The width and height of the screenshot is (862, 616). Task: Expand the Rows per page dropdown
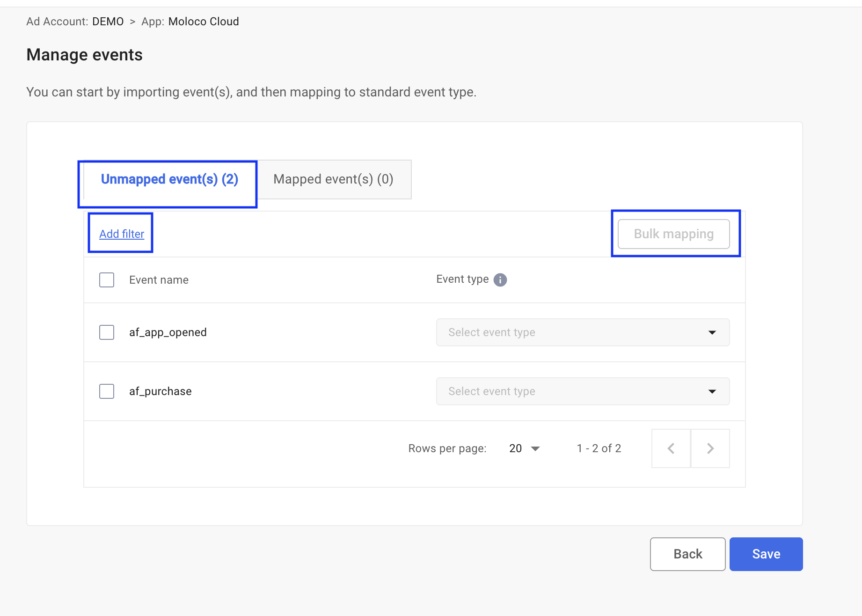pyautogui.click(x=524, y=448)
